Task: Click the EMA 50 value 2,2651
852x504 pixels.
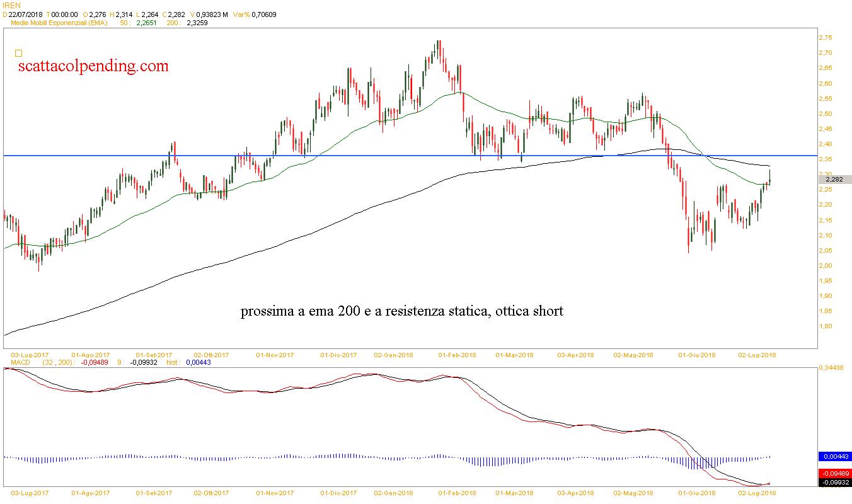Action: (146, 23)
